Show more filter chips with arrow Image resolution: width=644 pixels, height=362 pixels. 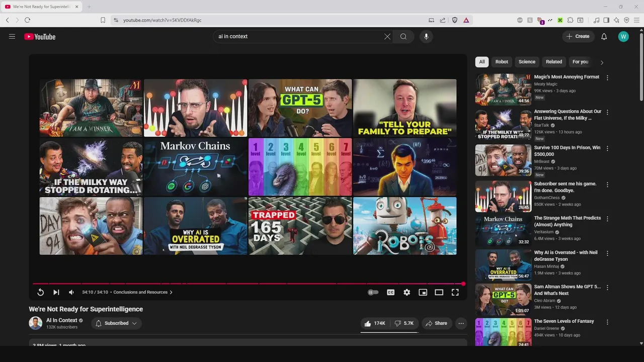[602, 62]
